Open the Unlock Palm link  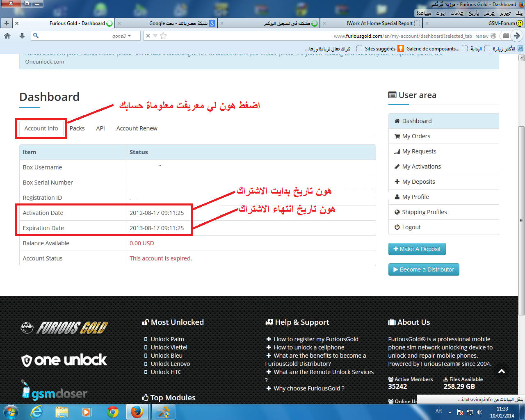tap(167, 339)
